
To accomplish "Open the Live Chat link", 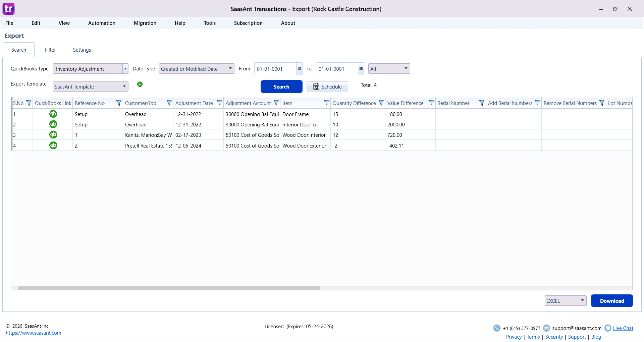I will (623, 328).
